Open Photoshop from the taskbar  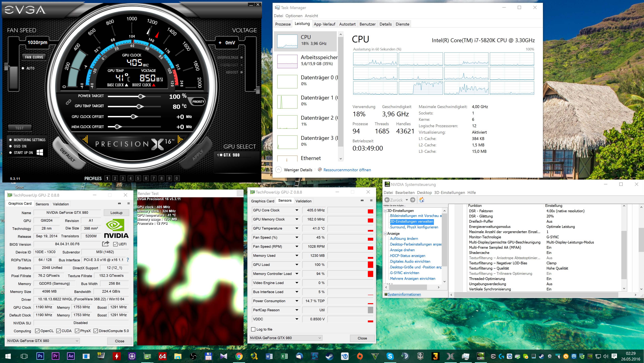click(40, 356)
